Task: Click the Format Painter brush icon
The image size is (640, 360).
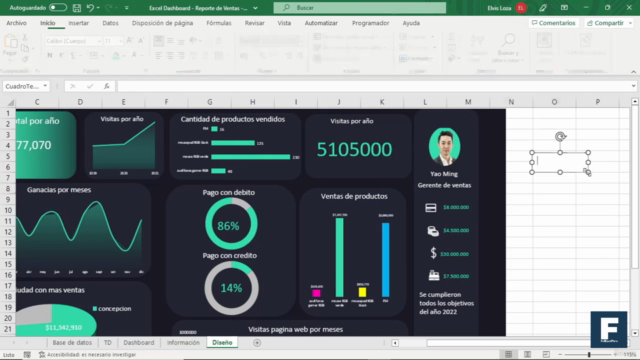Action: click(25, 60)
